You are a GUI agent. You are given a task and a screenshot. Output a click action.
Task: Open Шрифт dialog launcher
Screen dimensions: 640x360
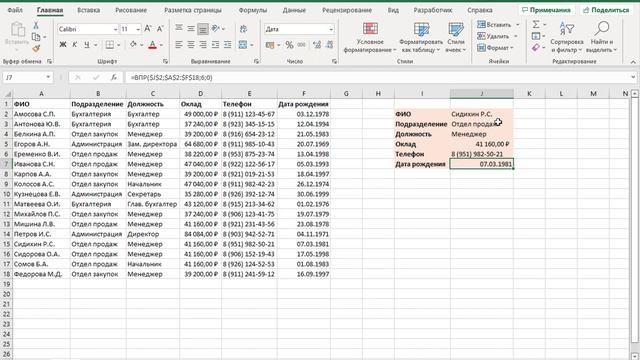coord(165,62)
